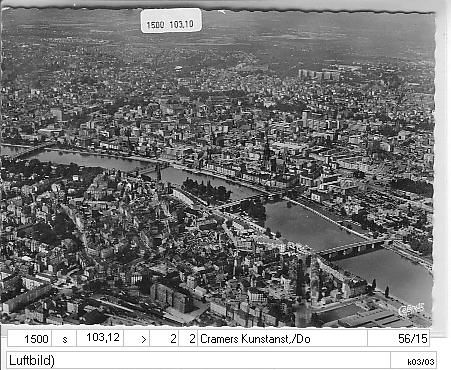Select the first '2' field
The width and height of the screenshot is (451, 370).
pos(164,339)
